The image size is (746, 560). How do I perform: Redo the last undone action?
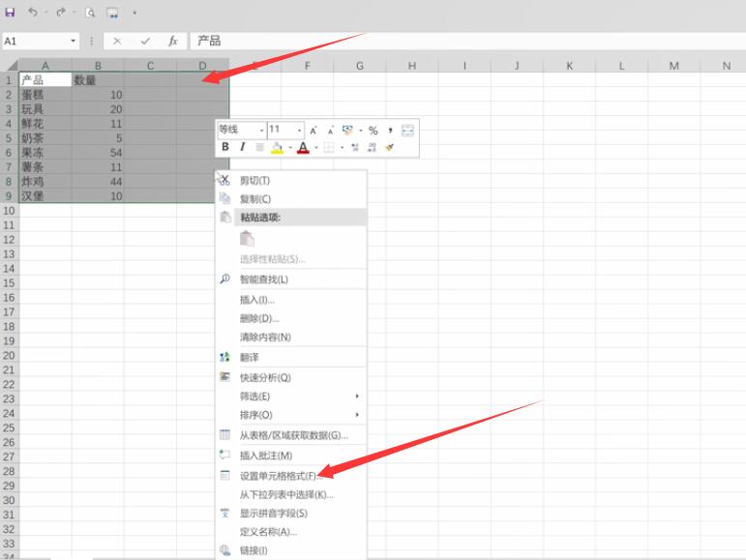(60, 13)
